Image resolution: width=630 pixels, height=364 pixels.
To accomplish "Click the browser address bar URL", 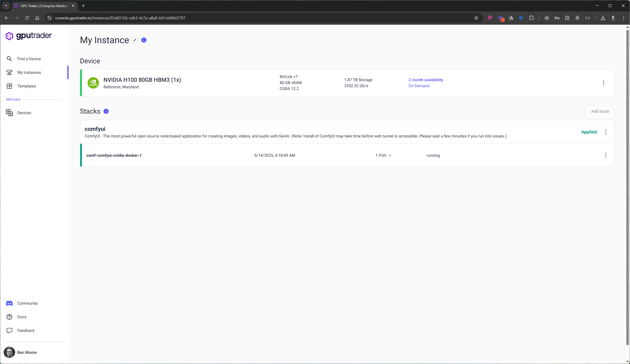I will click(x=120, y=18).
